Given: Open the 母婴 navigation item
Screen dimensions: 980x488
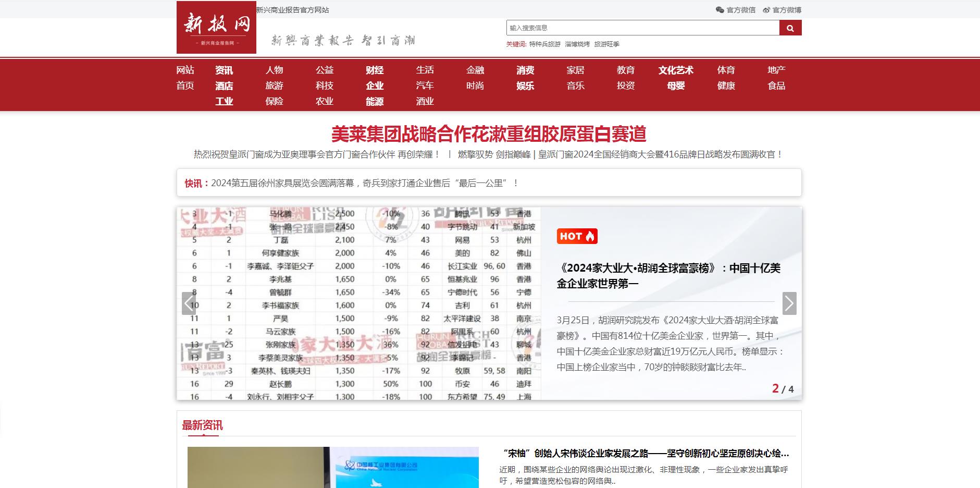Looking at the screenshot, I should [676, 86].
